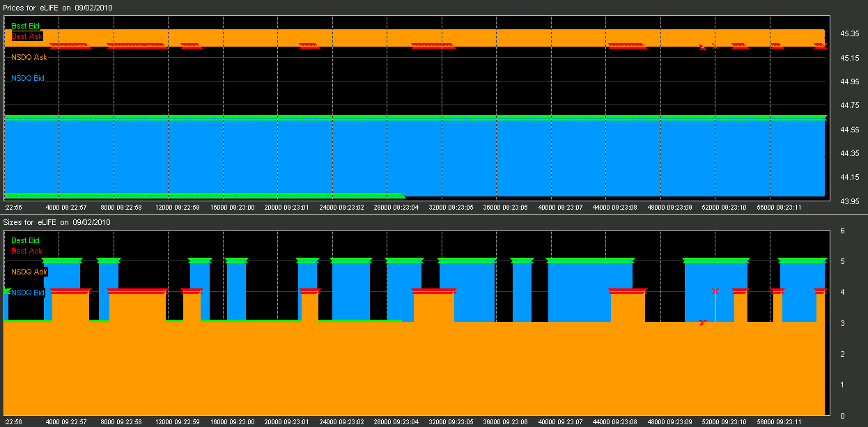
Task: Click '12000 09:22:59' tick in Prices chart
Action: pyautogui.click(x=178, y=208)
